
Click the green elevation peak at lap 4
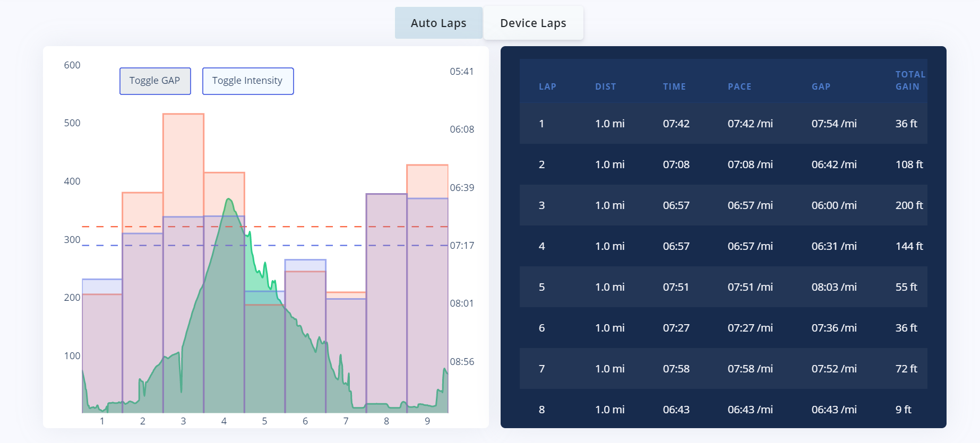click(x=229, y=201)
